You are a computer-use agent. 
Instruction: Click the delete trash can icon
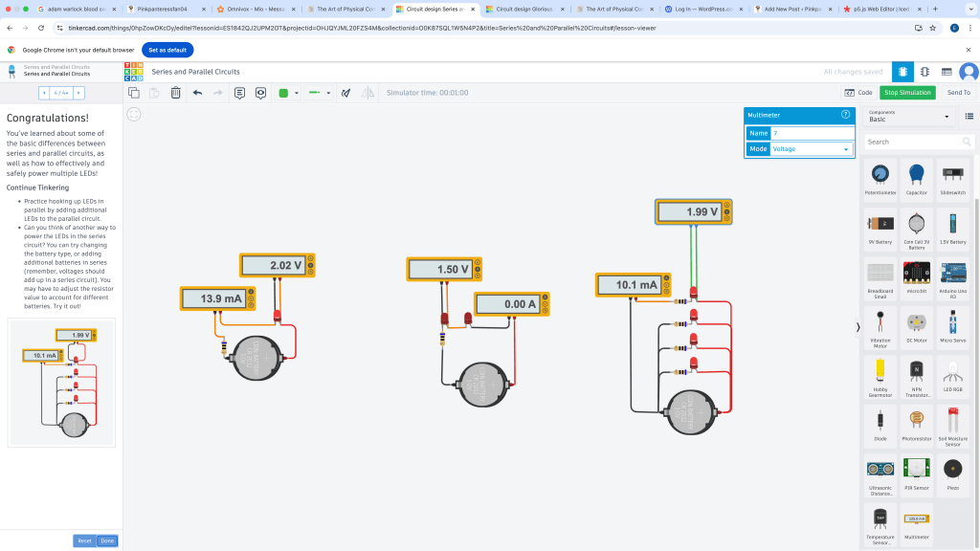175,93
